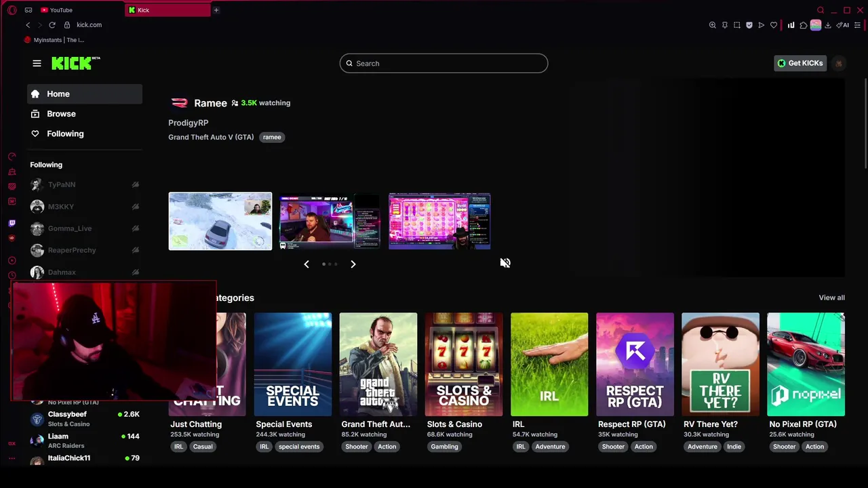Open Liaam channel in sidebar
Viewport: 868px width, 488px height.
[x=85, y=441]
